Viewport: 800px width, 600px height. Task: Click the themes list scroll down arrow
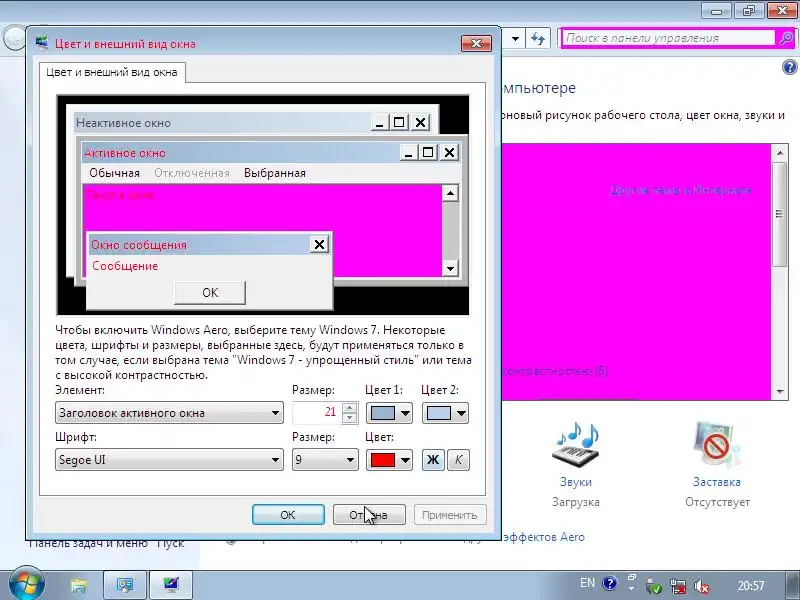[780, 392]
